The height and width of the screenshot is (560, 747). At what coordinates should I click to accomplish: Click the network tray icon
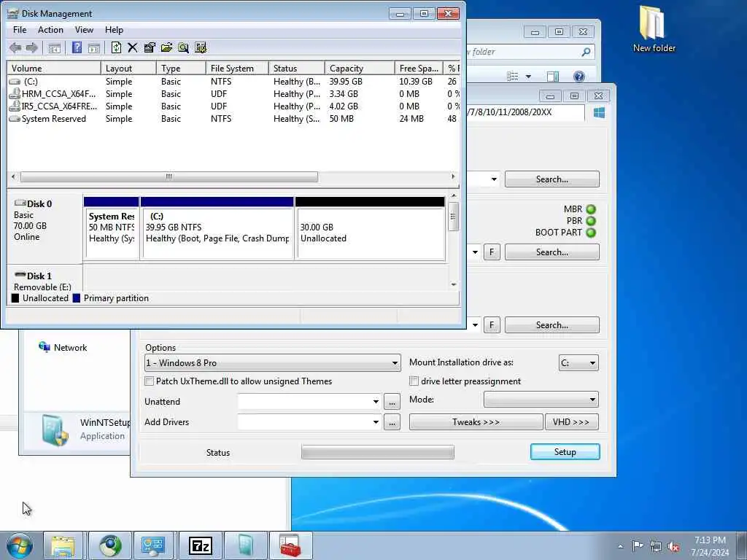656,547
